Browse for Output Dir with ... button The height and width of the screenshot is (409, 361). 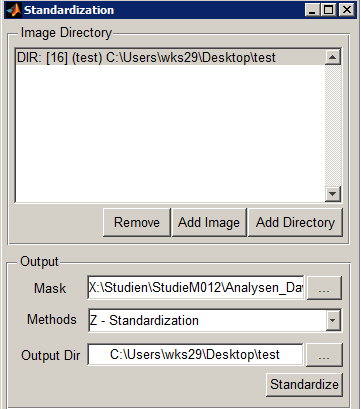324,355
